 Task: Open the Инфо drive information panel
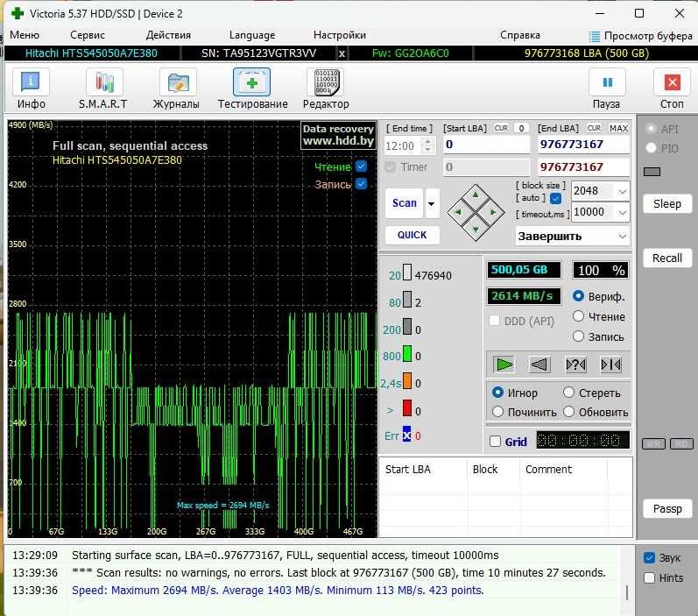[31, 89]
